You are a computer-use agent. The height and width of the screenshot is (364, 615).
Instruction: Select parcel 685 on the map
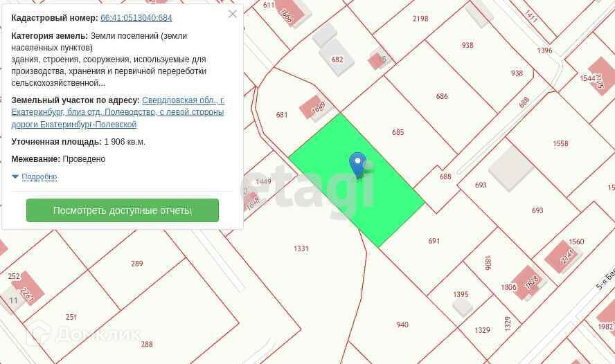[398, 132]
